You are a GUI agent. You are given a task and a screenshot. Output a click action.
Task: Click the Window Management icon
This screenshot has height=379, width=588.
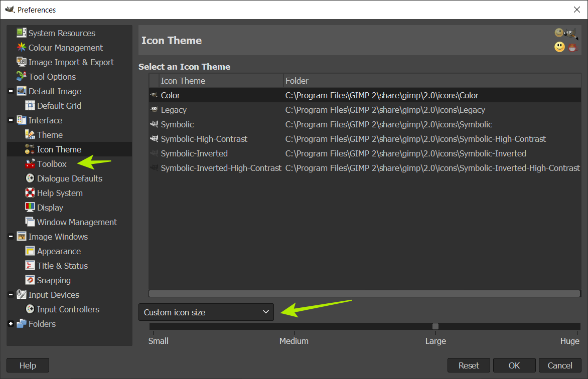point(30,222)
